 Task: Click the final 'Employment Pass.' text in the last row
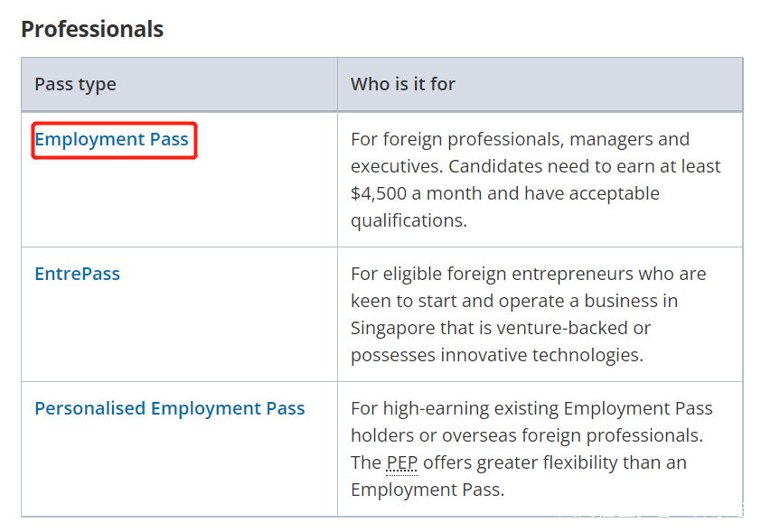(x=427, y=490)
